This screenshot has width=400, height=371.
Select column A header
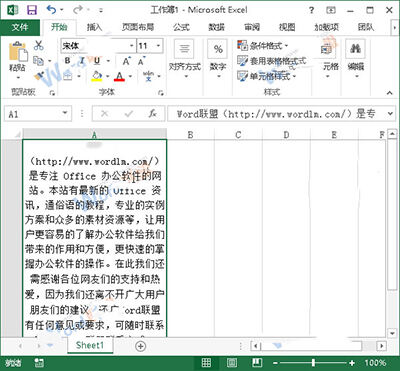[95, 135]
